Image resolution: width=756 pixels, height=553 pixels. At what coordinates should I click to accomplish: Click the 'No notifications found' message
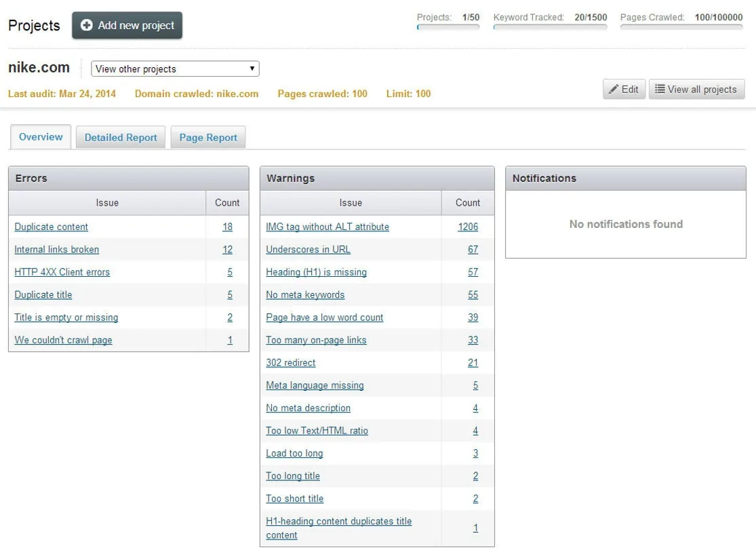point(626,224)
